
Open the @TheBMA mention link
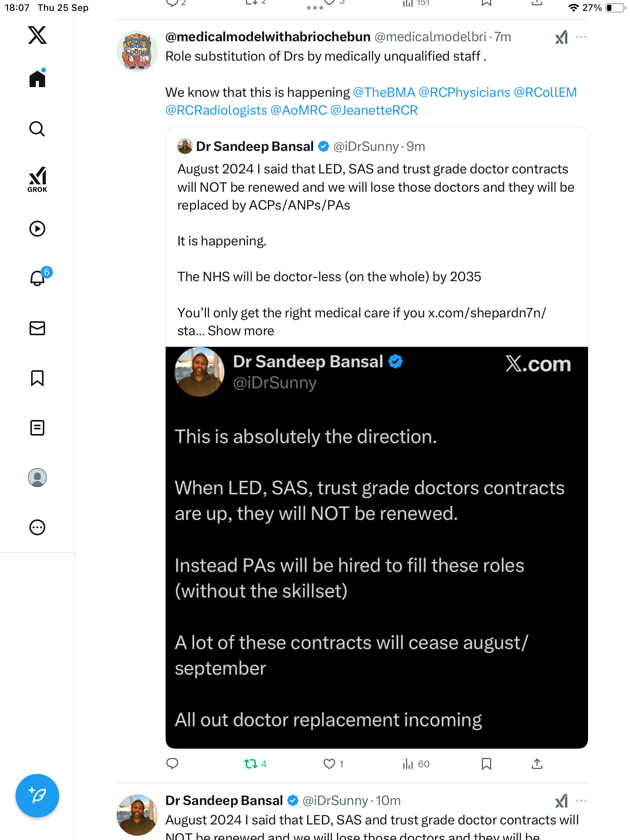click(384, 93)
